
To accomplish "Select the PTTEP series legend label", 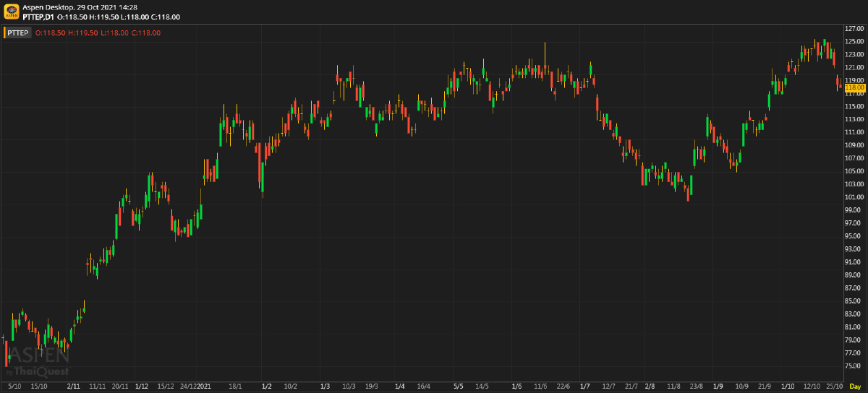I will [x=20, y=33].
